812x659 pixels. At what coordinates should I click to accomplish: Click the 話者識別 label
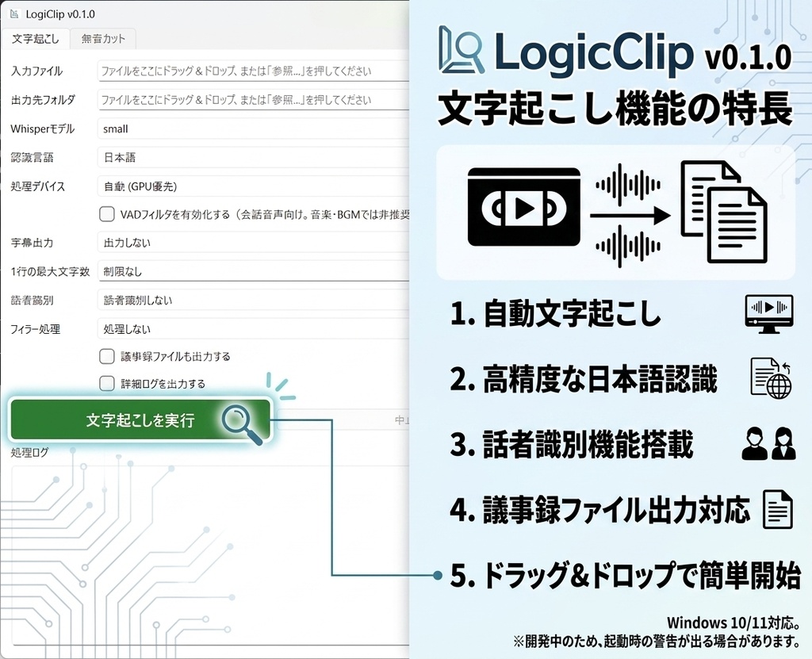point(32,300)
